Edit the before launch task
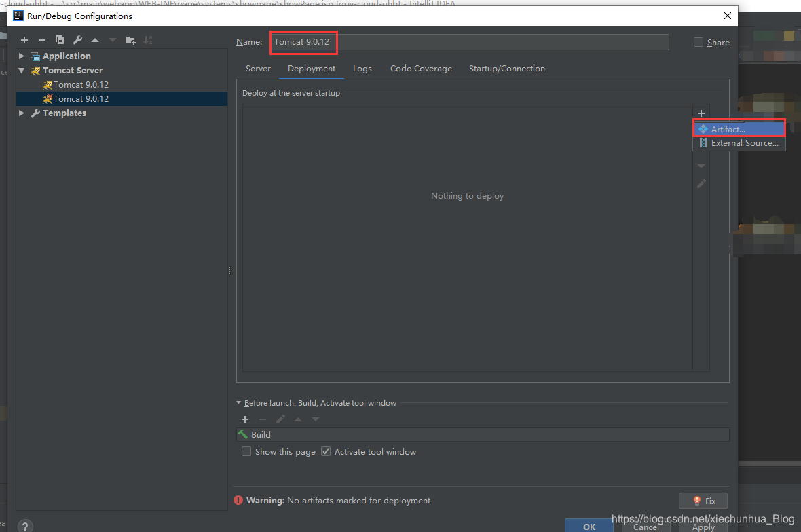Viewport: 801px width, 532px height. 280,419
